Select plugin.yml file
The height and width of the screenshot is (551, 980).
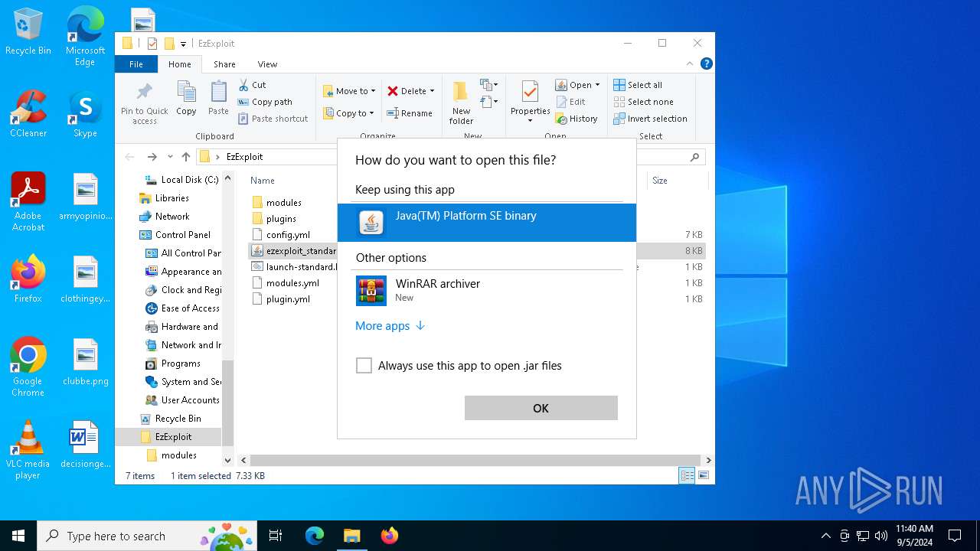288,299
